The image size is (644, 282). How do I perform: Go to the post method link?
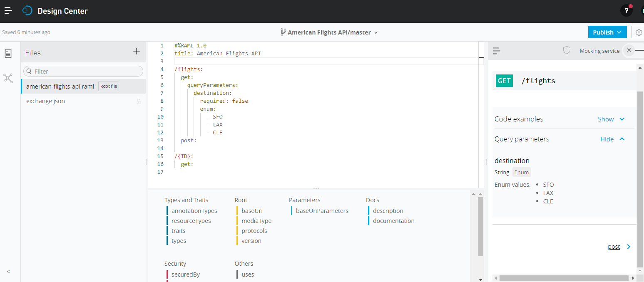coord(614,247)
